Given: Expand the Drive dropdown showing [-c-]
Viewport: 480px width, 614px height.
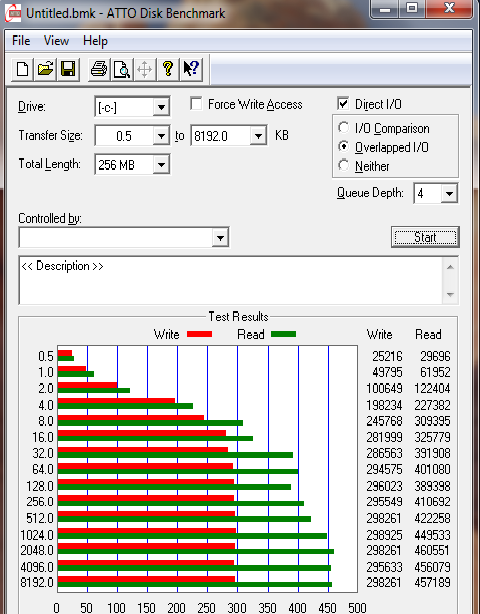Looking at the screenshot, I should [x=161, y=107].
